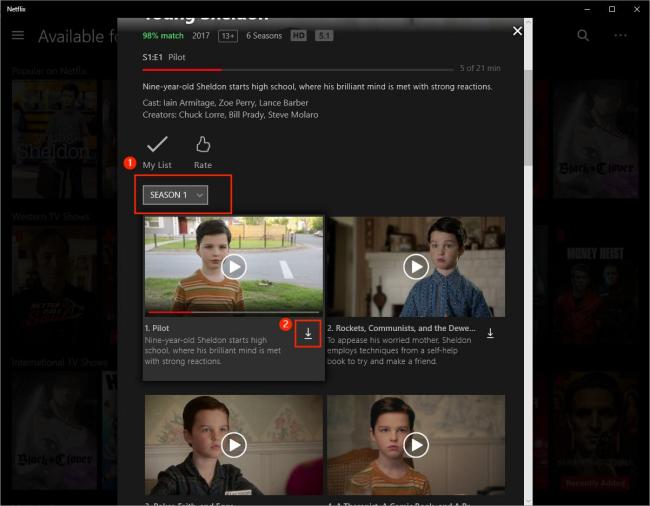Screen dimensions: 650x506
Task: Click the 5.1 audio badge
Action: tap(324, 36)
